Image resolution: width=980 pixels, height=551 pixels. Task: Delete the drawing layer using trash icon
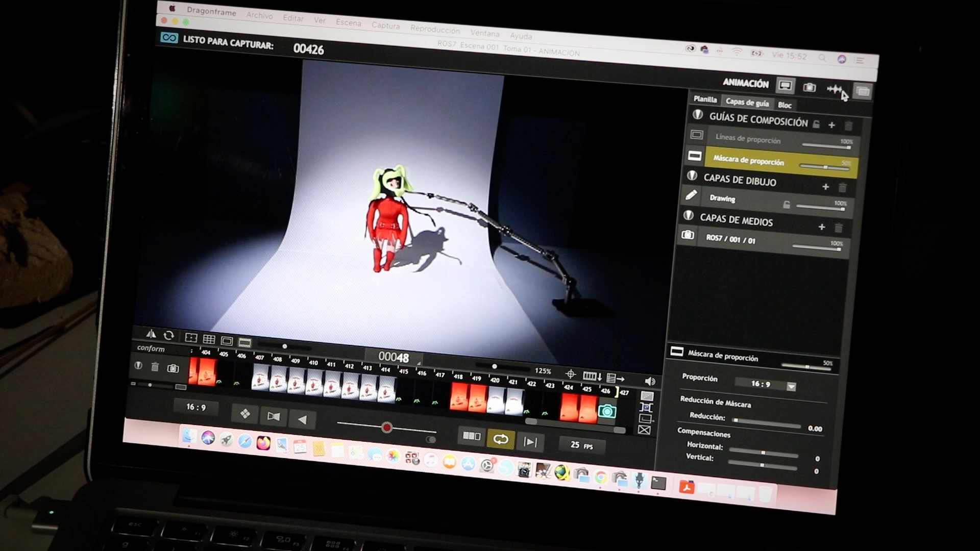[842, 188]
